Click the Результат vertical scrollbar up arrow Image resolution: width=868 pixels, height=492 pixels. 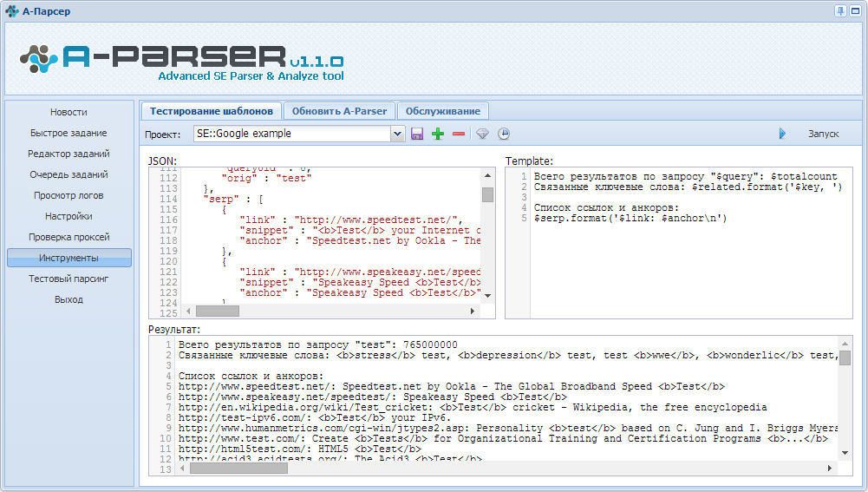click(845, 344)
